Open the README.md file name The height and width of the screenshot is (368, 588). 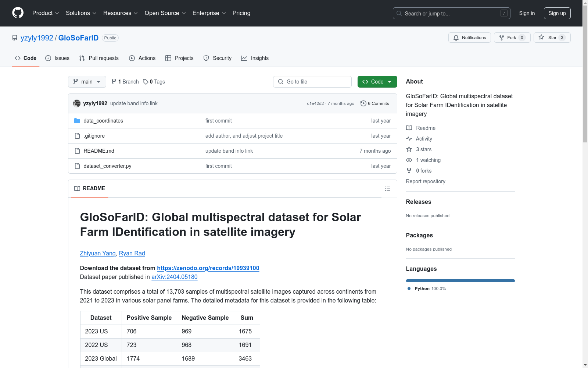(x=99, y=151)
